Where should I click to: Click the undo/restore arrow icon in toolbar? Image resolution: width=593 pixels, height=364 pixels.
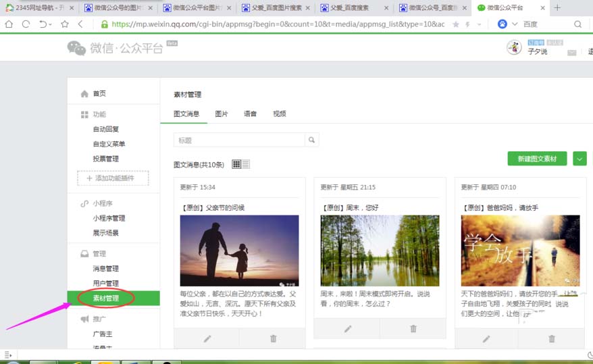pos(43,24)
